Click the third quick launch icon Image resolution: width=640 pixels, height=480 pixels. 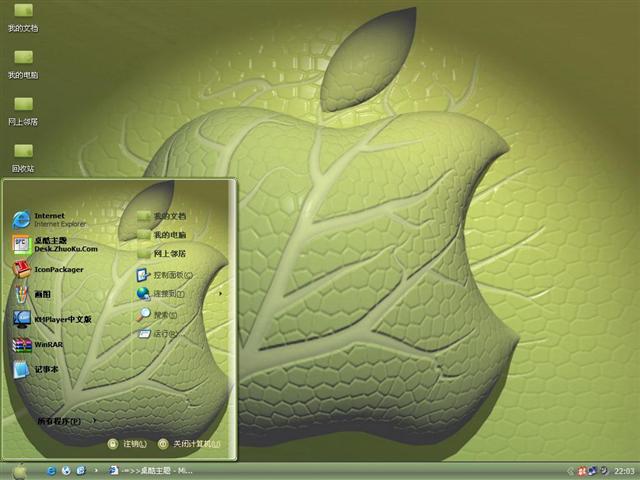click(81, 471)
